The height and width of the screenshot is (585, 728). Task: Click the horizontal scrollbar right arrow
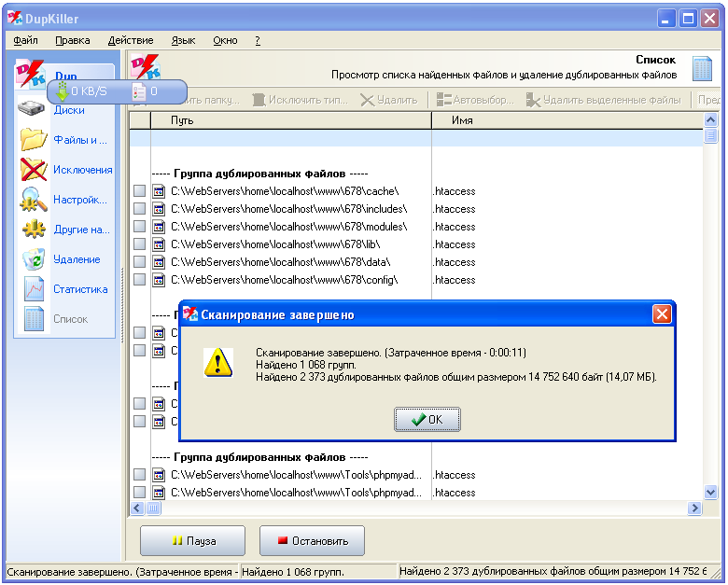694,508
